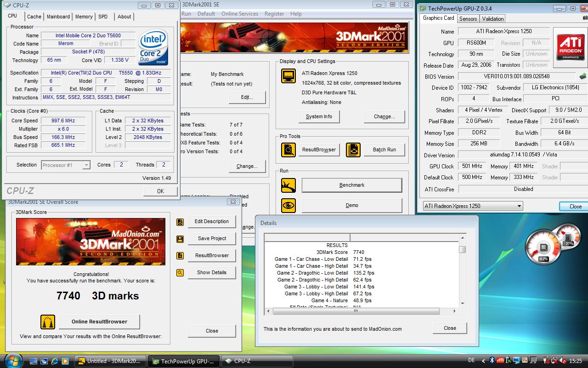This screenshot has height=368, width=588.
Task: Switch to the About tab in CPU-Z
Action: (x=124, y=17)
